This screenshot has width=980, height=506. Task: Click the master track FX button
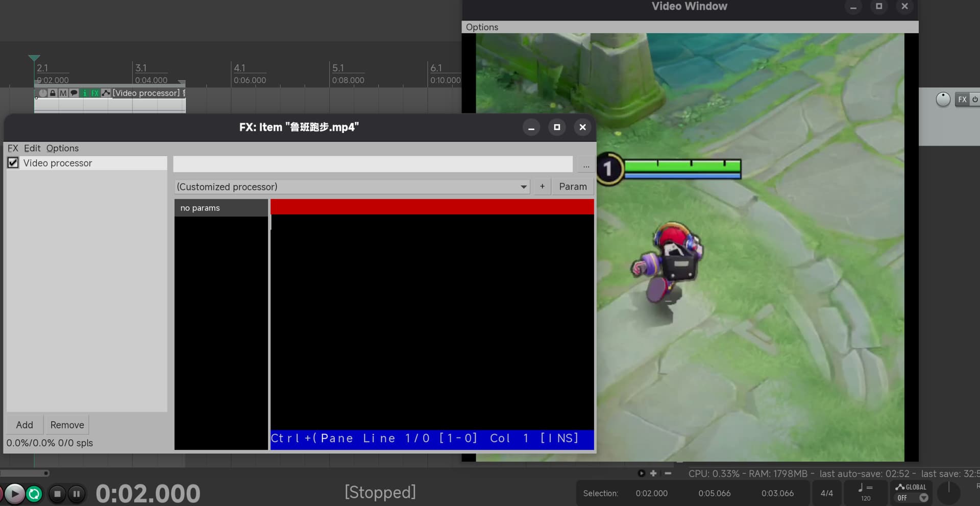pyautogui.click(x=962, y=100)
